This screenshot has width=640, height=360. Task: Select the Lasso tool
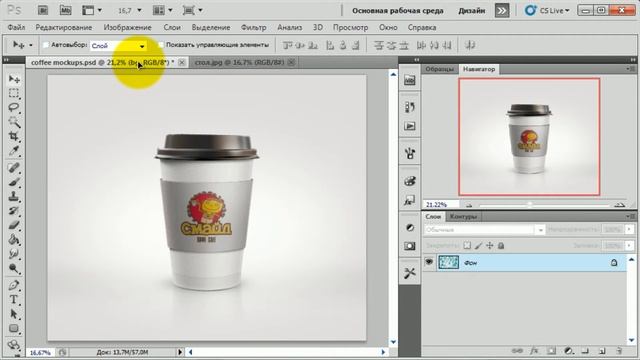(14, 107)
